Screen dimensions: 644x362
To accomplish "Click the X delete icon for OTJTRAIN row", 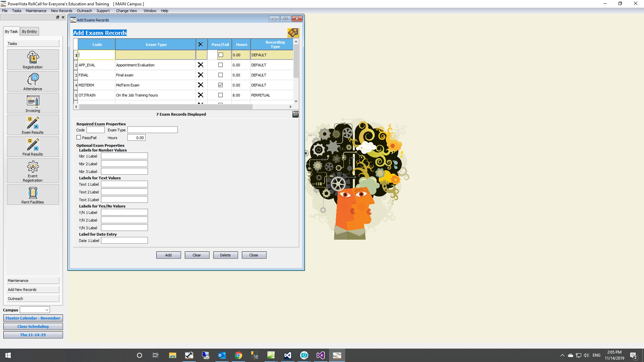I will [x=201, y=95].
